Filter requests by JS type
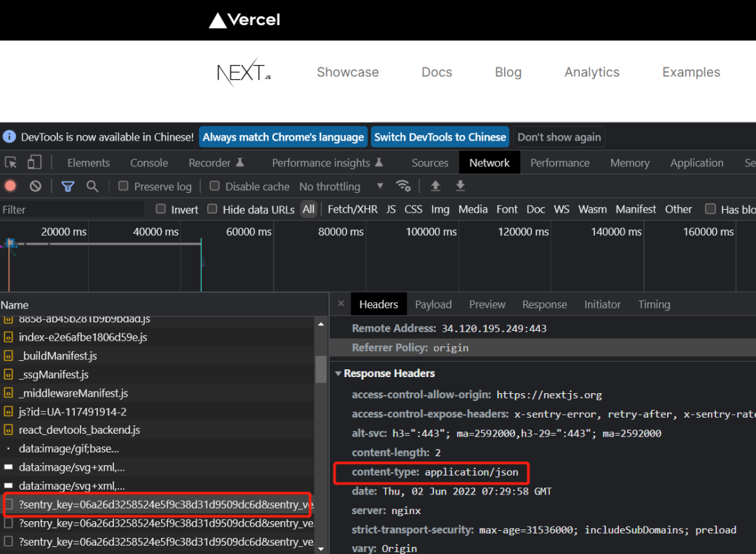 click(x=391, y=210)
